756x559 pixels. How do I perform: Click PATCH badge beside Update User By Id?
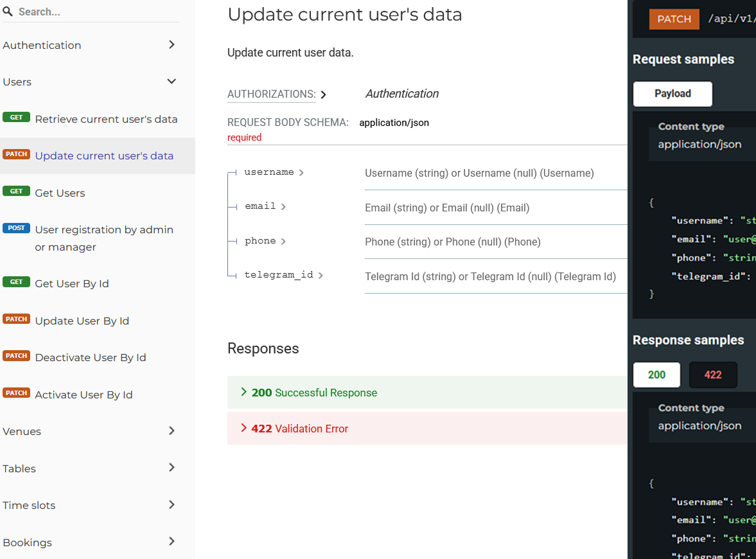17,319
